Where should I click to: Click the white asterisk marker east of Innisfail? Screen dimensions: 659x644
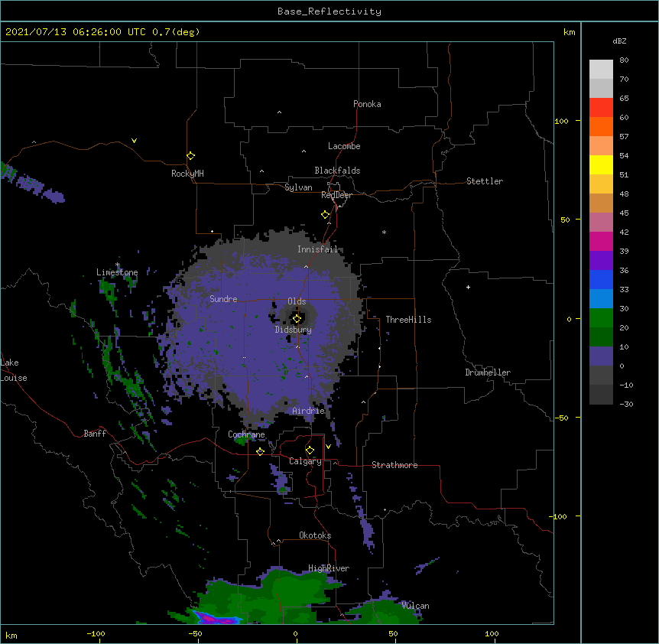(x=384, y=232)
